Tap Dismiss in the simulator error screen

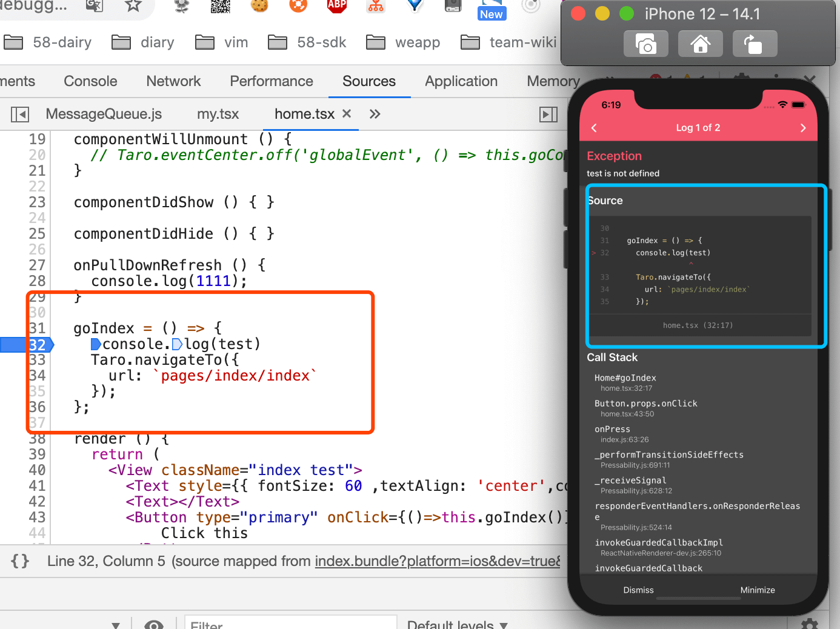tap(638, 590)
